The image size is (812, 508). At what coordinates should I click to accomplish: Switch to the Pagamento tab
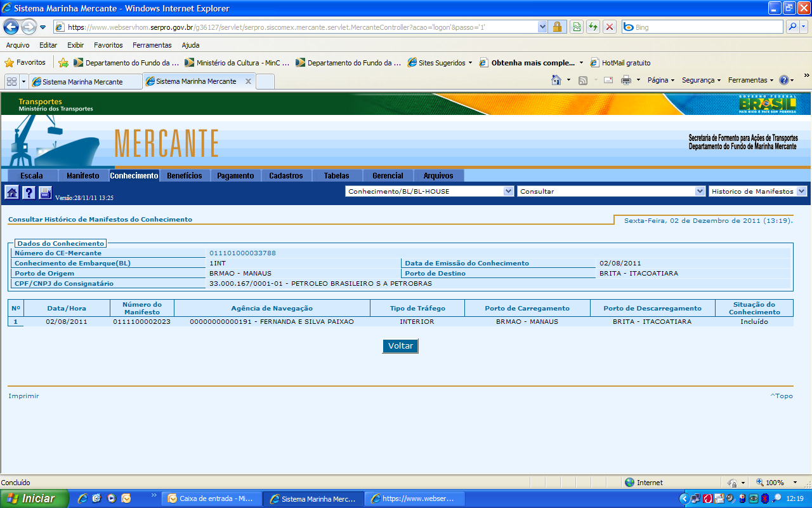click(235, 176)
